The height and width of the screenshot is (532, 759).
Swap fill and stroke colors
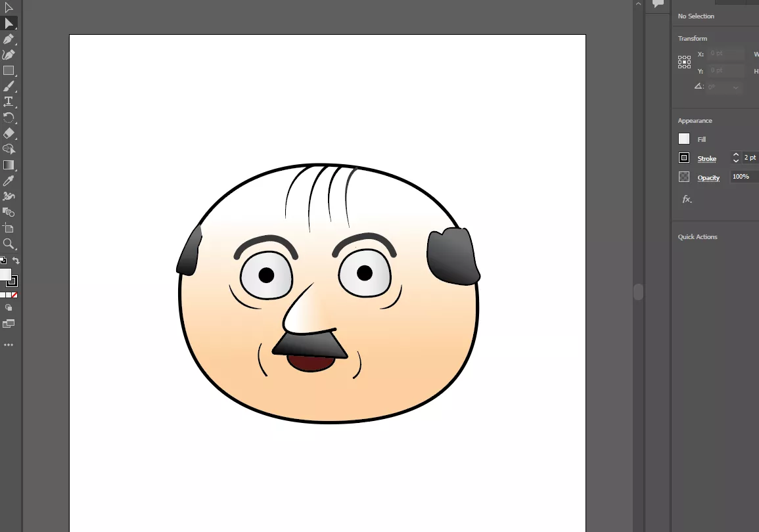[x=16, y=260]
